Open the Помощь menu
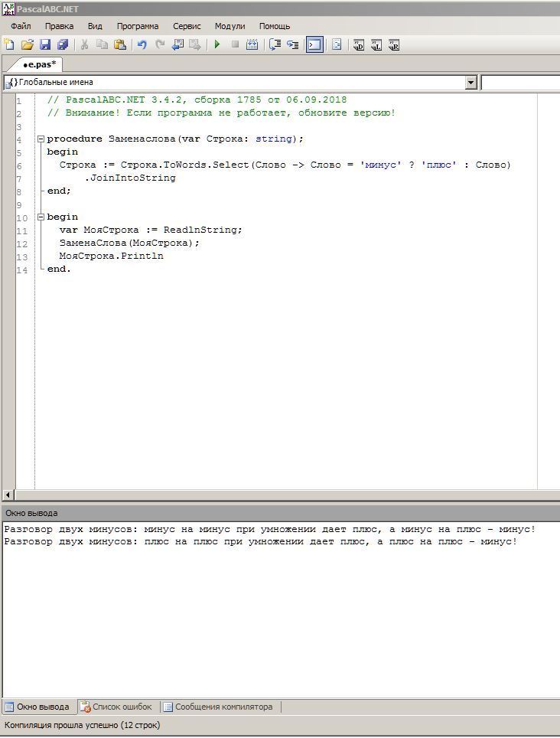560x738 pixels. pos(275,26)
